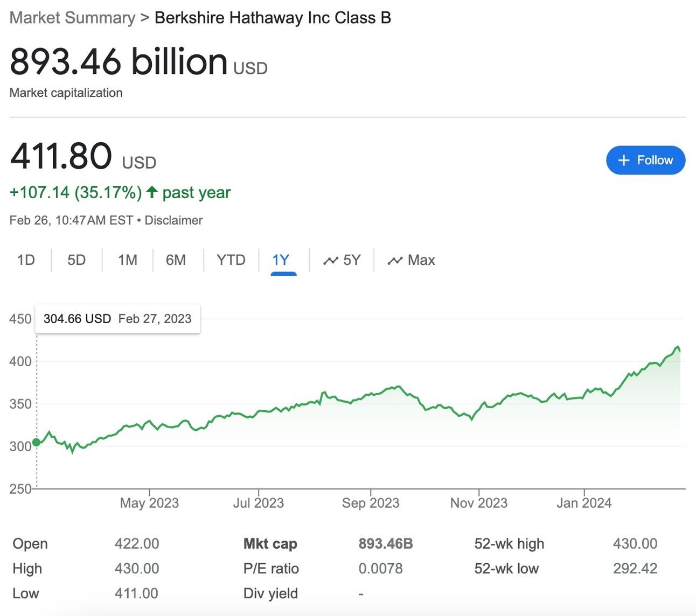Open the Market Summary breadcrumb link
696x616 pixels.
point(72,18)
